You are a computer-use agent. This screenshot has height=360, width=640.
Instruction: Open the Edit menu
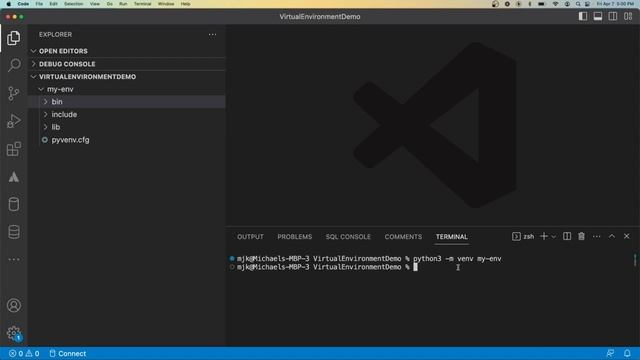pos(53,4)
